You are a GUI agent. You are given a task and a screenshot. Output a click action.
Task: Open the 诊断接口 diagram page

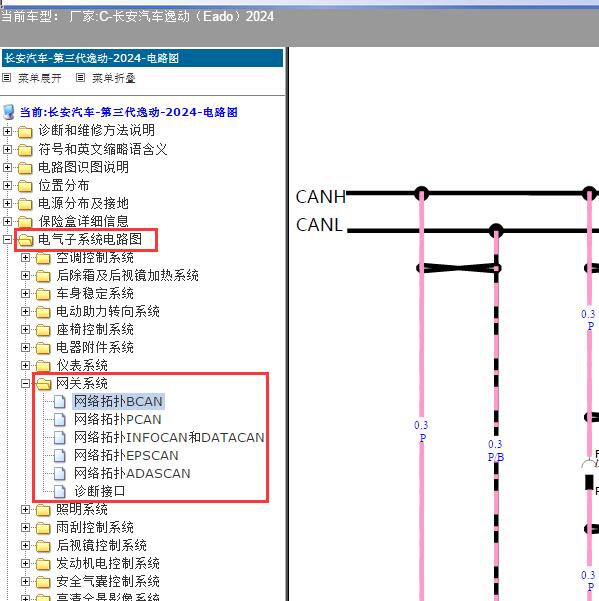tap(100, 491)
